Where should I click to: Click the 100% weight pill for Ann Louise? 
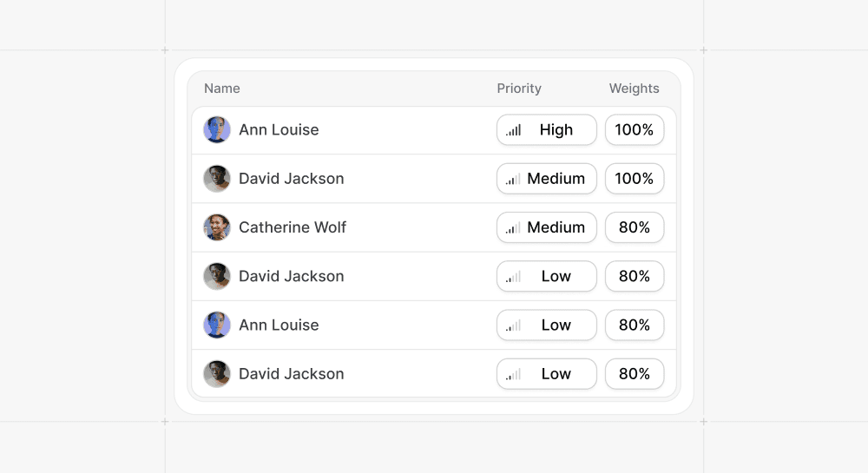(x=635, y=130)
